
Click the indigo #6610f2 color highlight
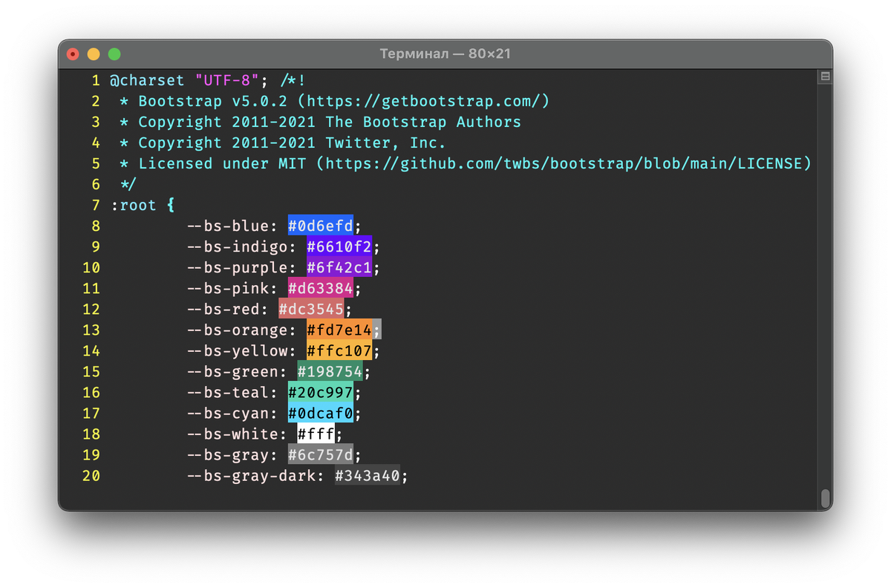[x=339, y=246]
